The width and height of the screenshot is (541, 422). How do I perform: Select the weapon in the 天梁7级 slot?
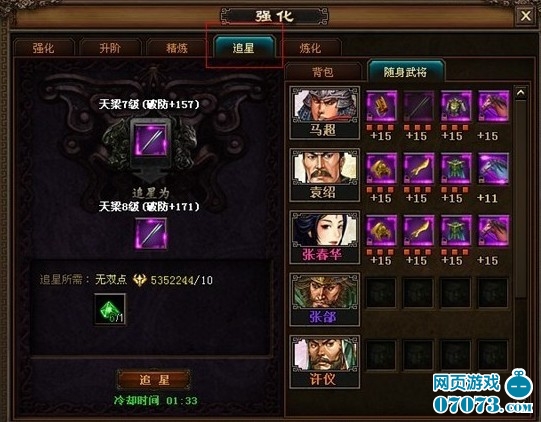pyautogui.click(x=151, y=141)
